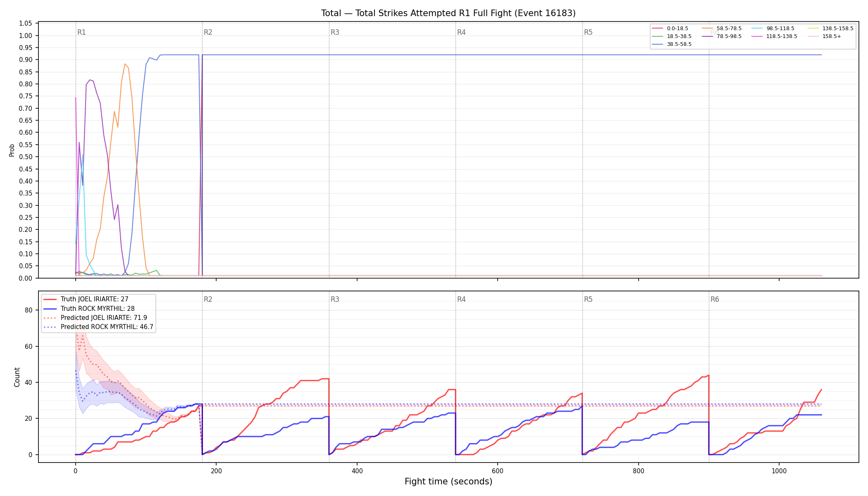
Task: Click the 200 tick on time axis
Action: coord(216,471)
